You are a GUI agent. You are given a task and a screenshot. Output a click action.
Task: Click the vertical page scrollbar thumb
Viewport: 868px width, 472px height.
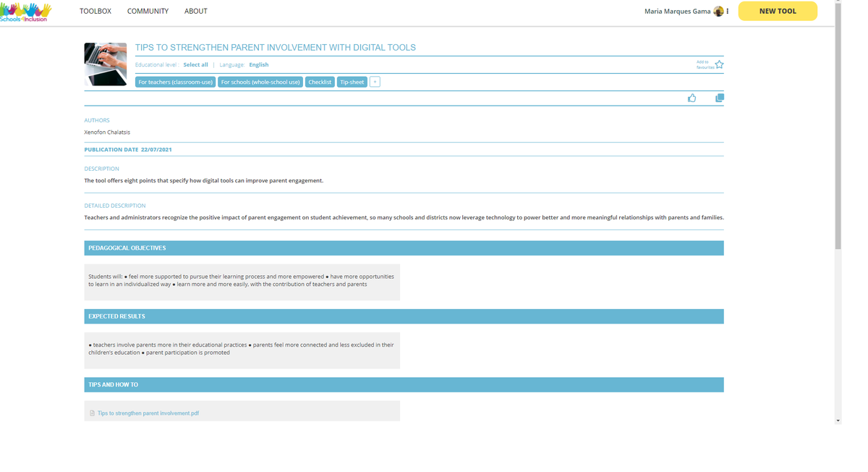coord(838,127)
